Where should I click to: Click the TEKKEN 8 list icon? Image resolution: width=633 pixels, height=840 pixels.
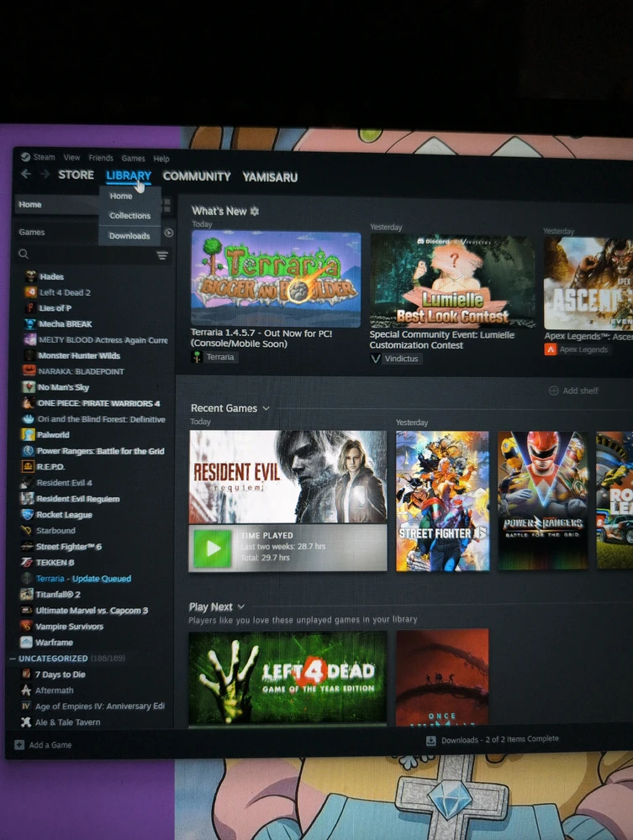pos(27,562)
